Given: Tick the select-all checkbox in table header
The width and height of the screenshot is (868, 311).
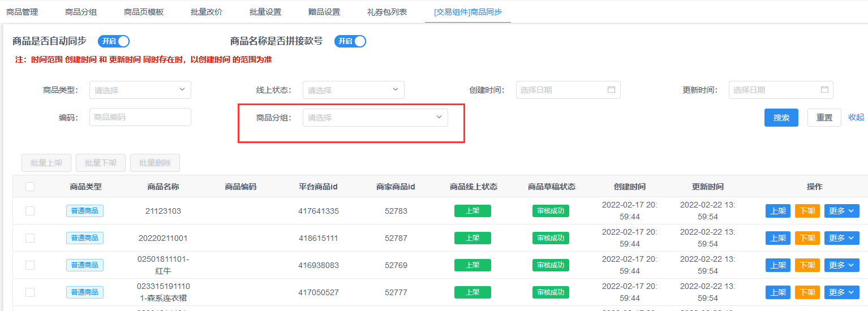Looking at the screenshot, I should pyautogui.click(x=30, y=187).
